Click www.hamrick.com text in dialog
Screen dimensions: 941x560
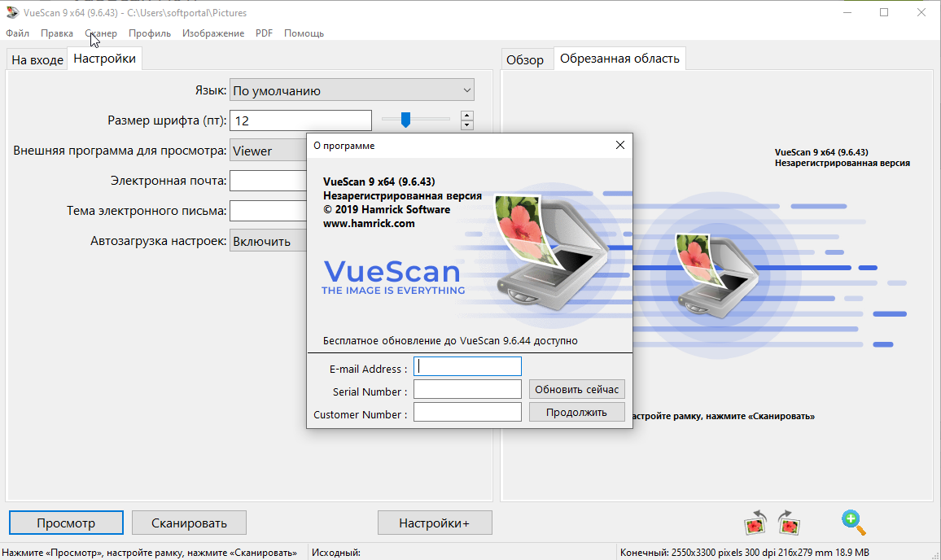(369, 223)
